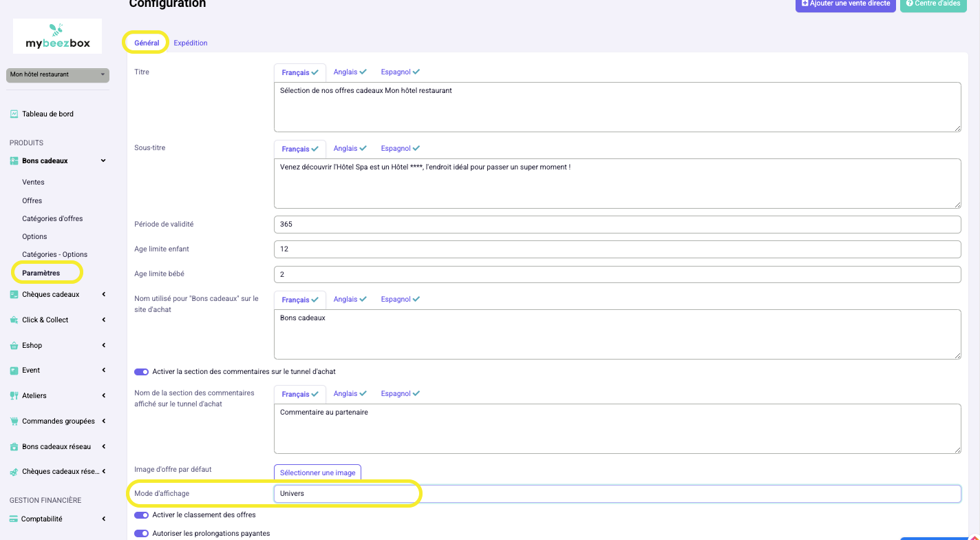Click the Bons cadeaux sidebar icon
The height and width of the screenshot is (540, 980).
point(14,160)
